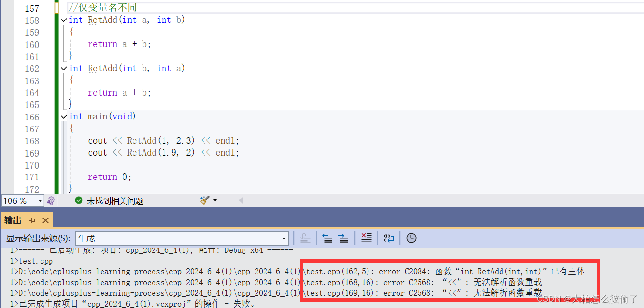Close the 输出 output panel
644x308 pixels.
45,220
